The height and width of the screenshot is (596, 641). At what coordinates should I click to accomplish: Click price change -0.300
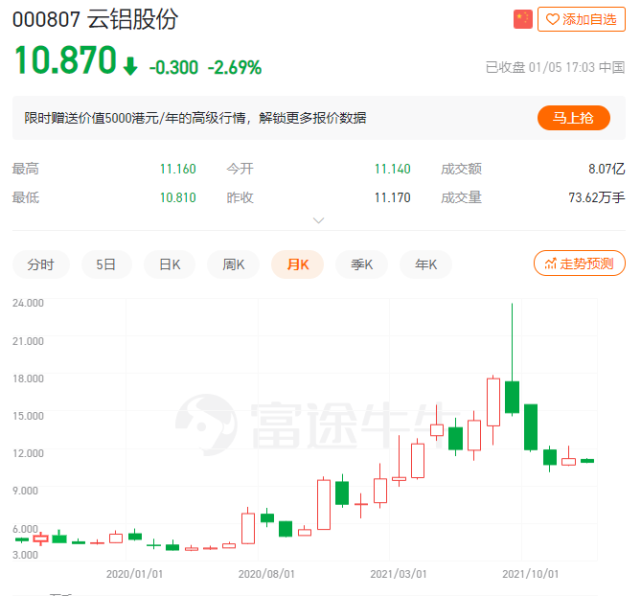coord(174,67)
